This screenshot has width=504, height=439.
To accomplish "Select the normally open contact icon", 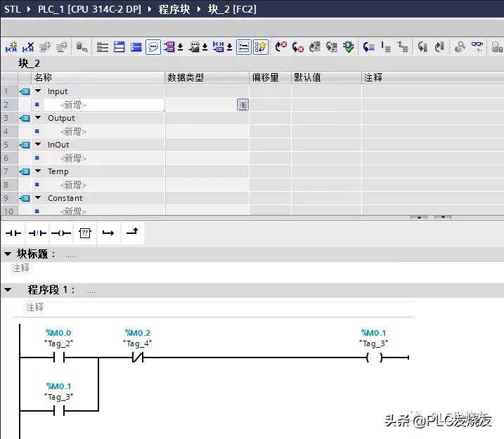I will tap(13, 233).
